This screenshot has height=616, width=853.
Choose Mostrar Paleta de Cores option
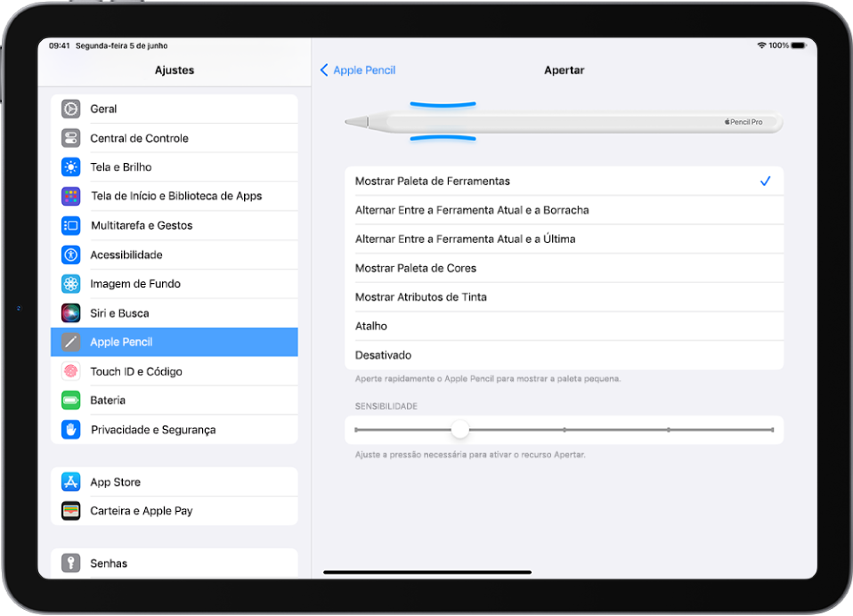416,268
